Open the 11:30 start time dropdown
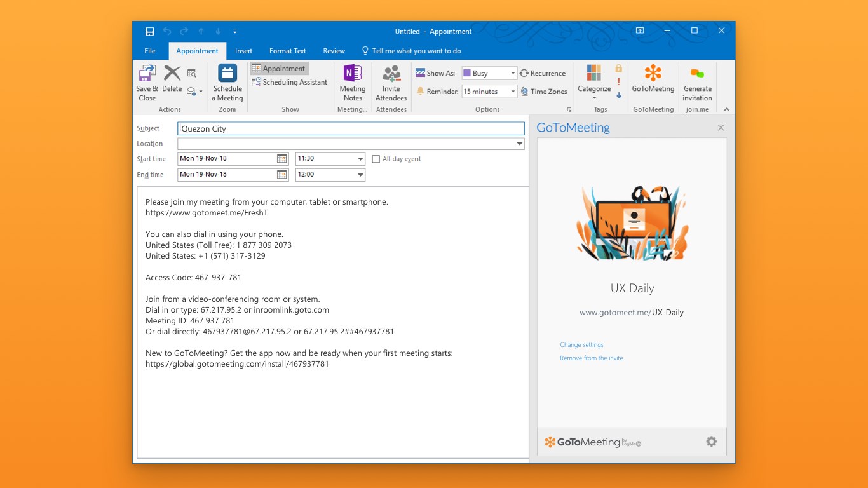 pos(360,159)
